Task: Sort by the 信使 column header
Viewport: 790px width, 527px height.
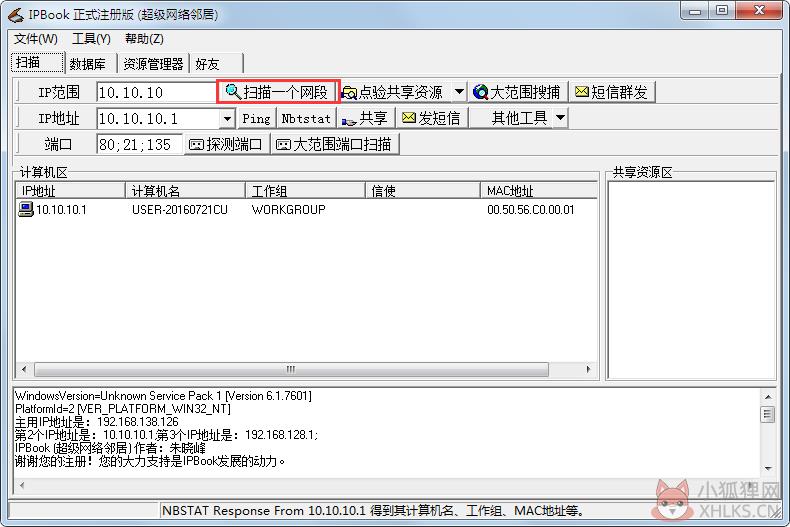Action: tap(422, 191)
